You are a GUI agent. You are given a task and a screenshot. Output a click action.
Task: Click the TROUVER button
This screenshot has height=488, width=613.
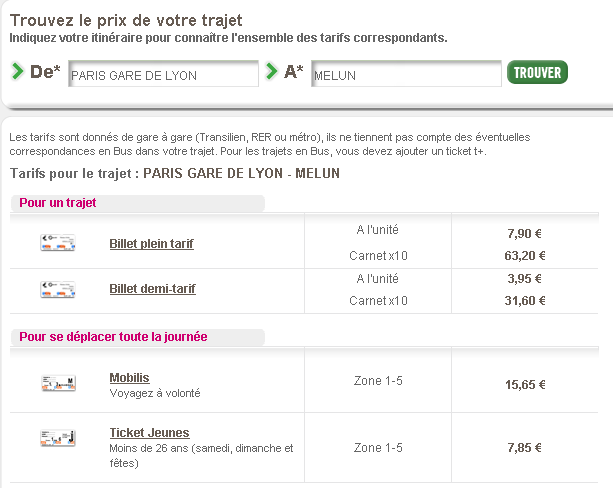[x=537, y=72]
